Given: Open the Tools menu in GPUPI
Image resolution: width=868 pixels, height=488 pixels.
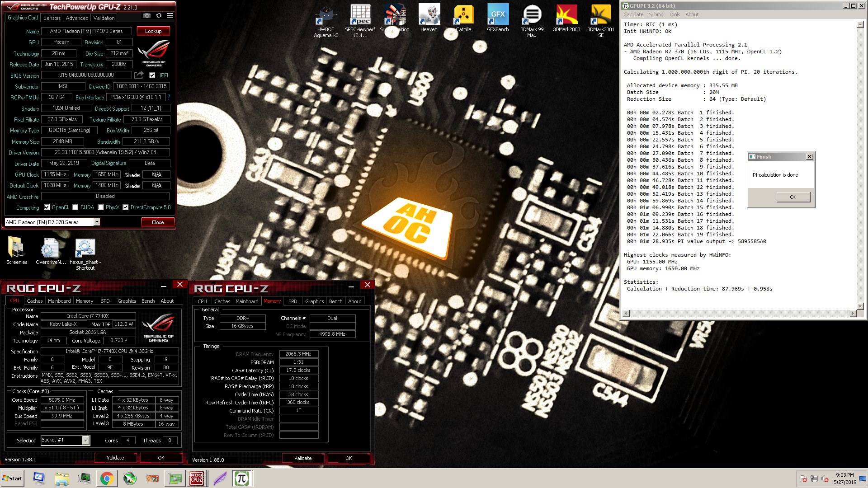Looking at the screenshot, I should (675, 14).
